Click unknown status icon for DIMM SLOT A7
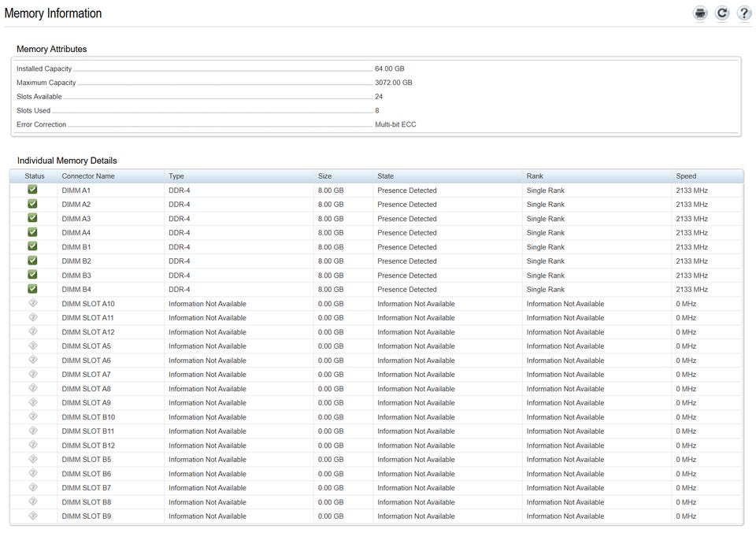This screenshot has height=540, width=756. [x=33, y=374]
